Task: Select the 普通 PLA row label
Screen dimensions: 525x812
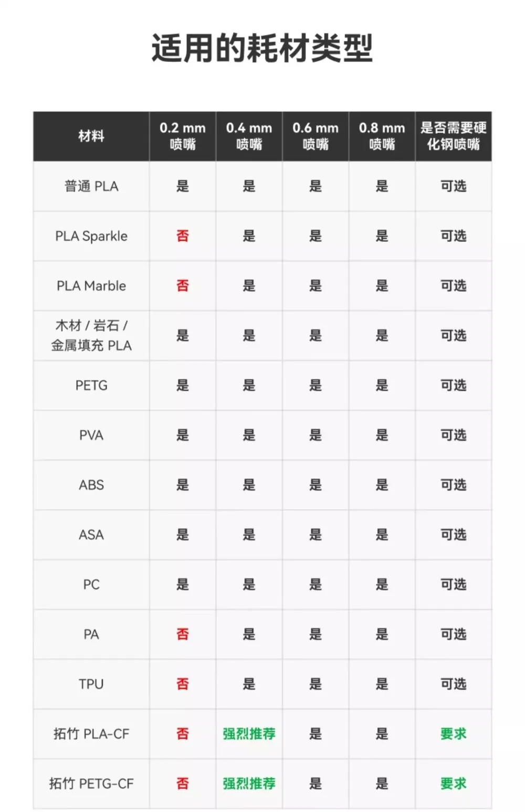Action: 91,186
